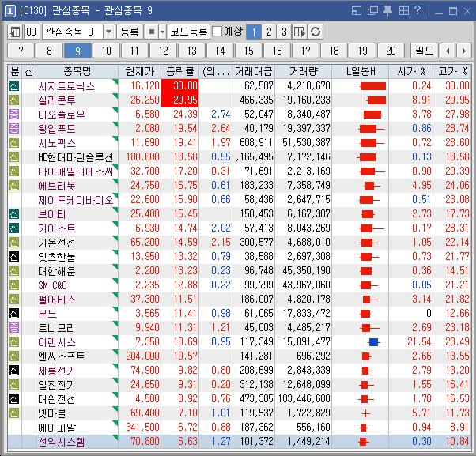Click the purple 증 badge for 이오플로우

click(x=14, y=115)
